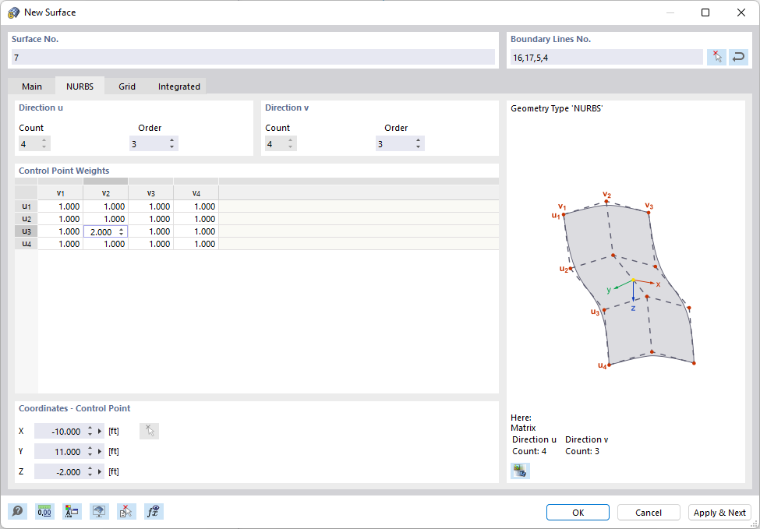
Task: Select the v2 column header
Action: pyautogui.click(x=106, y=193)
